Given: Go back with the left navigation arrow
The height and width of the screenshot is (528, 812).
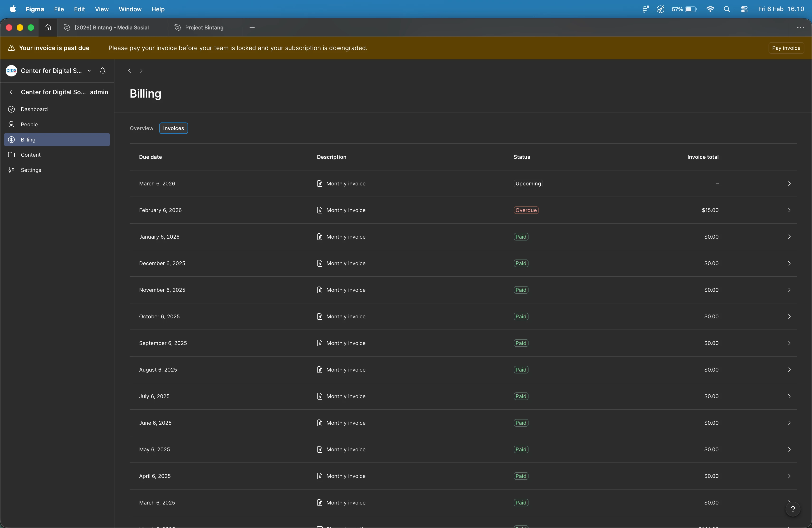Looking at the screenshot, I should 129,71.
